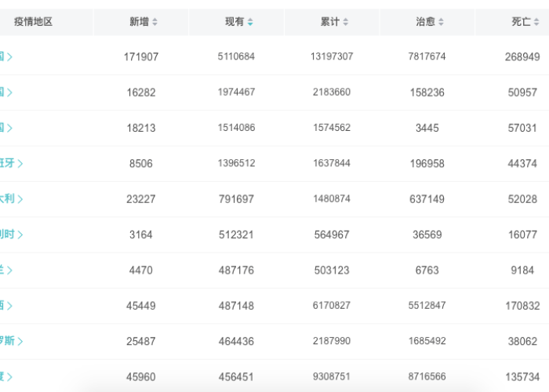Open region chevron in 23227 row

pos(20,199)
